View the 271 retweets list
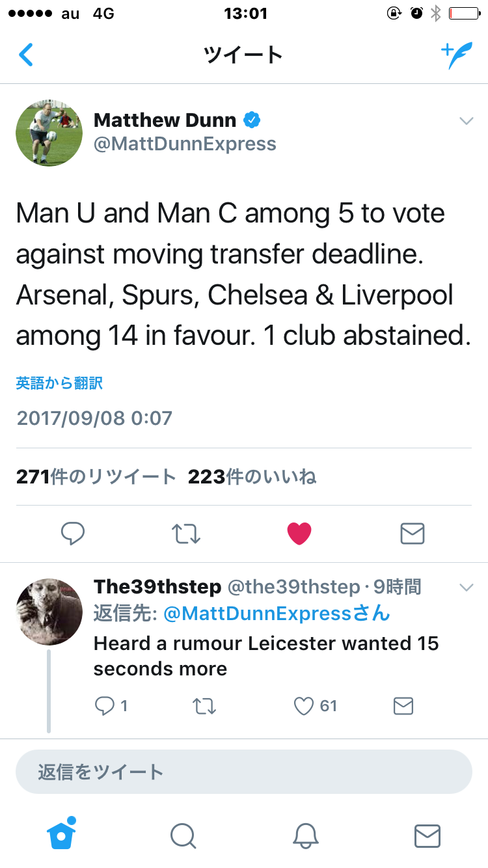The width and height of the screenshot is (488, 868). click(x=96, y=477)
